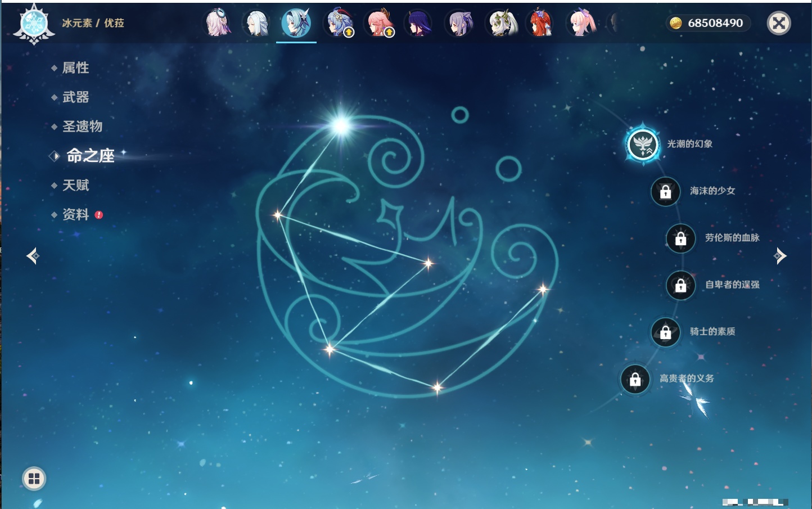This screenshot has height=509, width=812.
Task: Click the bottommost star of the constellation
Action: point(437,388)
